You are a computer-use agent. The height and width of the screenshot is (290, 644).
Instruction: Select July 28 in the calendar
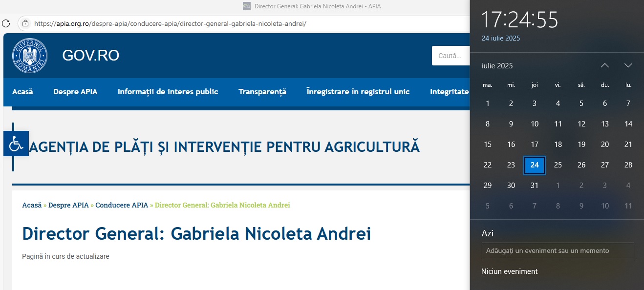pos(628,165)
